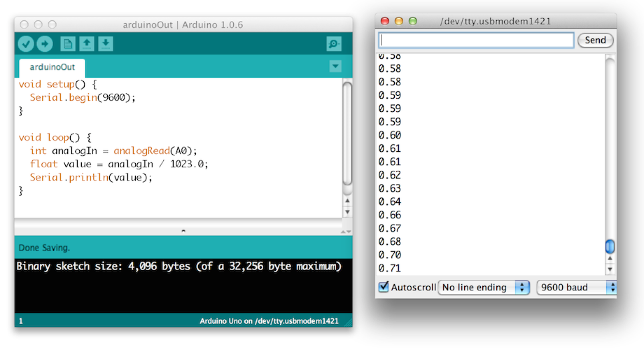Click the Serial.begin(9600); code line

pos(83,98)
